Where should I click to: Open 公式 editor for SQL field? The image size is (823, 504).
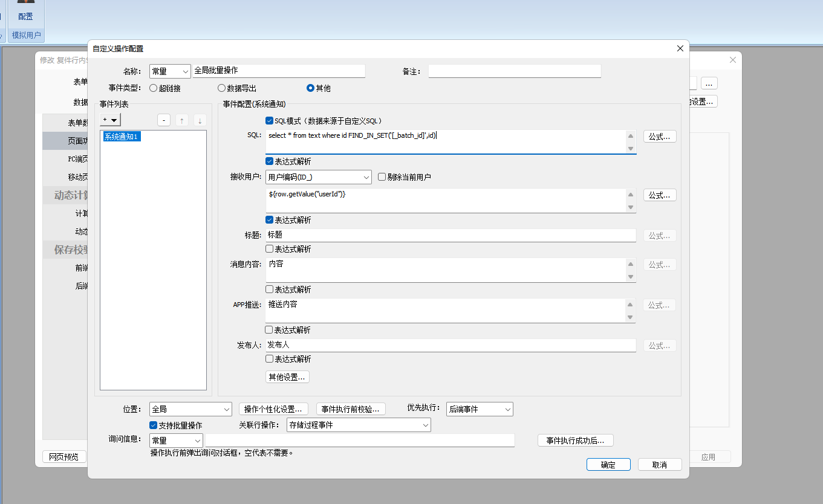point(659,137)
